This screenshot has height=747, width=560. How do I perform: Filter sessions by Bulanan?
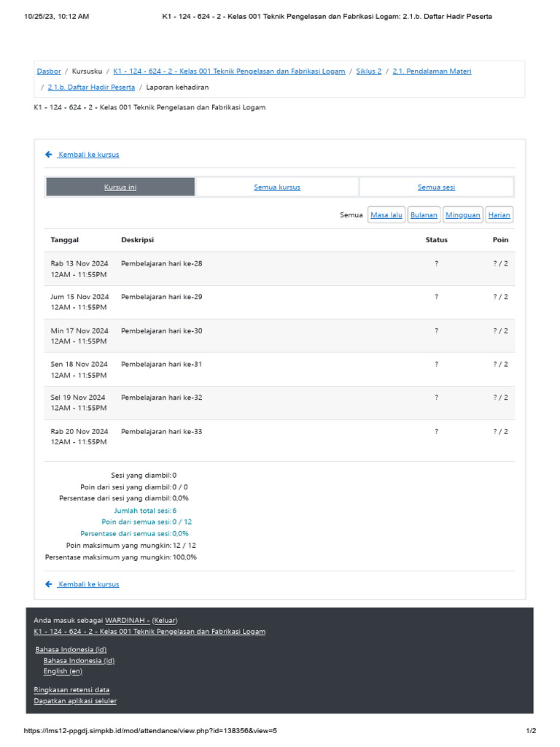(424, 215)
